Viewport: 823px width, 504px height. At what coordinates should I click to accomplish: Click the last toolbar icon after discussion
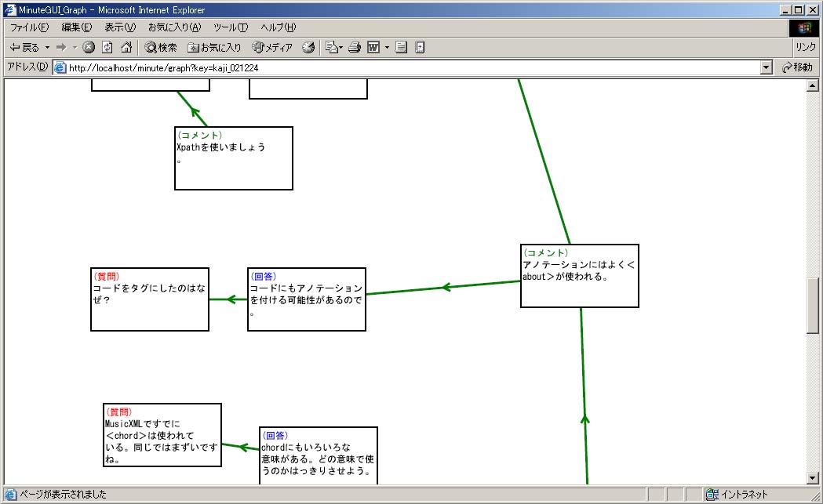[x=420, y=48]
